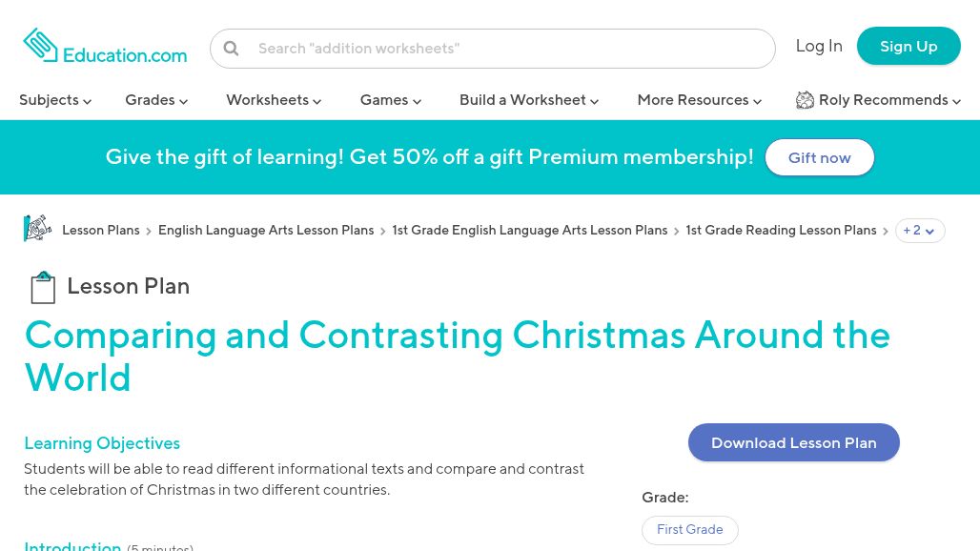The height and width of the screenshot is (551, 980).
Task: Open the Roly Recommends menu
Action: coord(888,100)
